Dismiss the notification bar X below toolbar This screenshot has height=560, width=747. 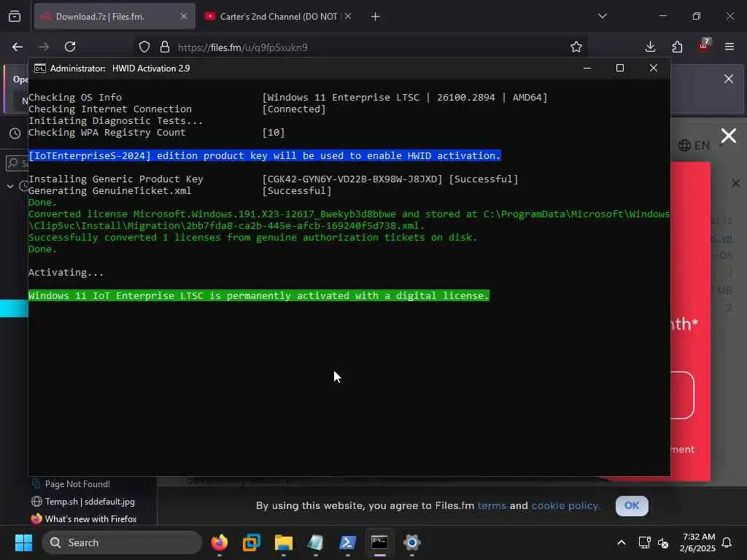pyautogui.click(x=729, y=79)
